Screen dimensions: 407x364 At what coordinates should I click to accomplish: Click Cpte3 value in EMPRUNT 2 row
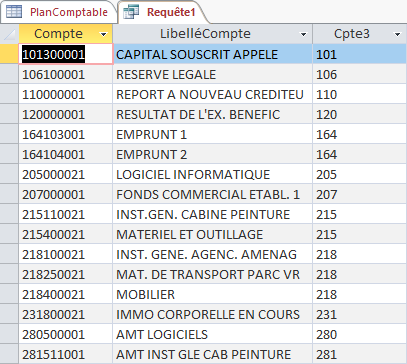point(360,154)
